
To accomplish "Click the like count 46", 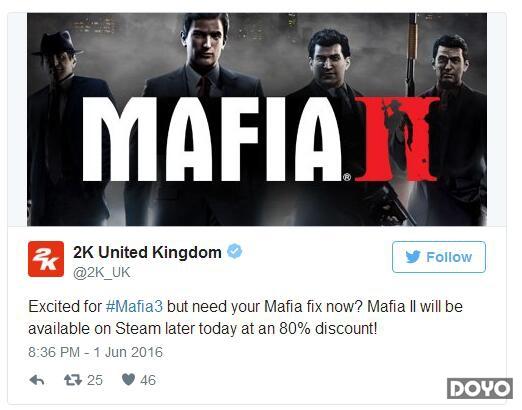I will point(148,380).
